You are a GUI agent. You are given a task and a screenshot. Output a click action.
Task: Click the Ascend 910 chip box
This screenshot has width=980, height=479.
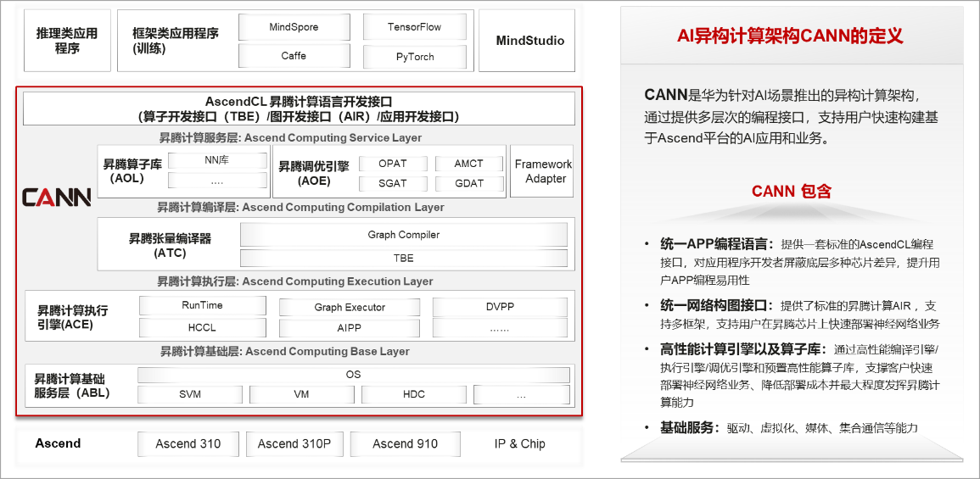click(x=405, y=444)
